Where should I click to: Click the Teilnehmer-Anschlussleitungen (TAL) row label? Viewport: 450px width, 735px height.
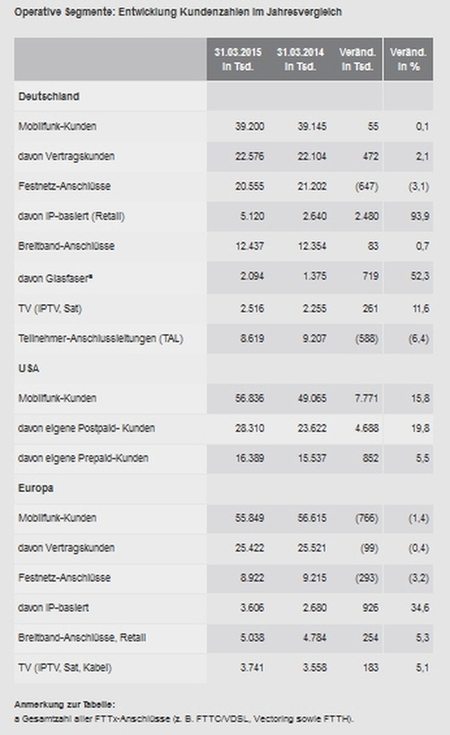click(x=100, y=338)
